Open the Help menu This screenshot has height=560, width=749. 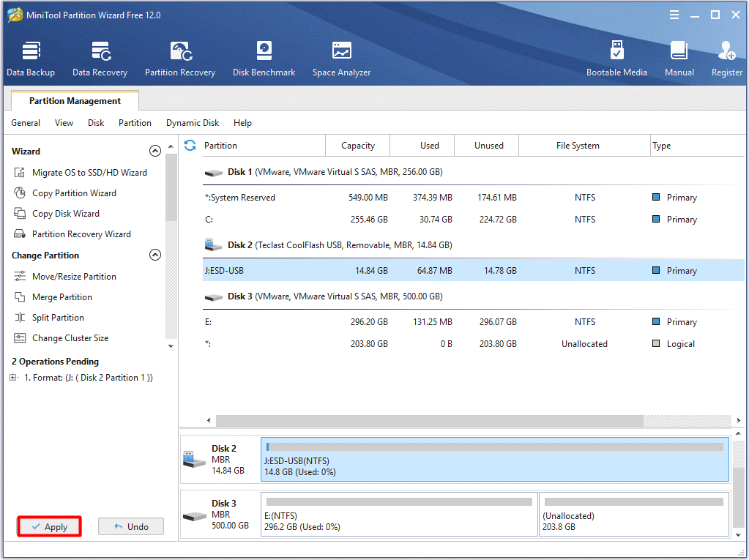242,123
